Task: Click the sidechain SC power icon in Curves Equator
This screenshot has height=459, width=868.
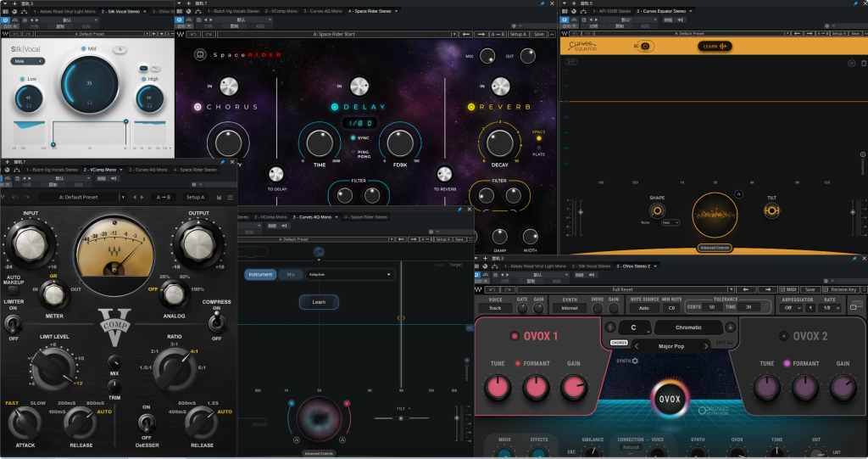Action: pos(645,46)
